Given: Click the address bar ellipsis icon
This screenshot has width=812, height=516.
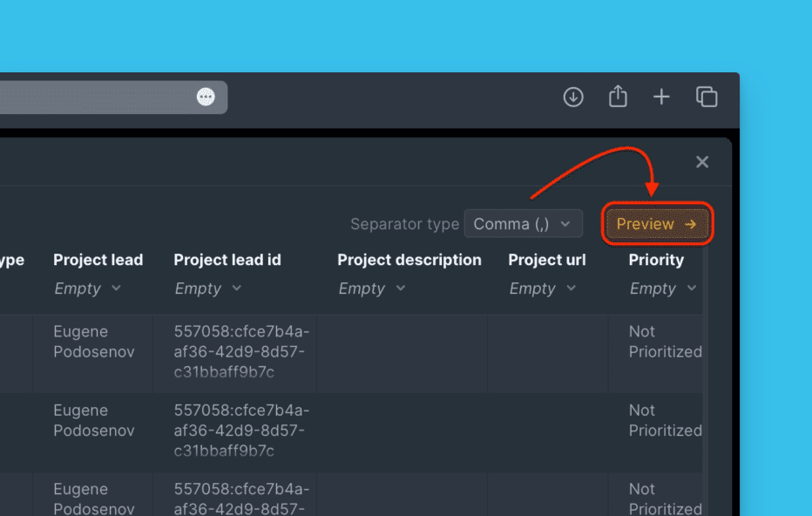Looking at the screenshot, I should (x=206, y=97).
